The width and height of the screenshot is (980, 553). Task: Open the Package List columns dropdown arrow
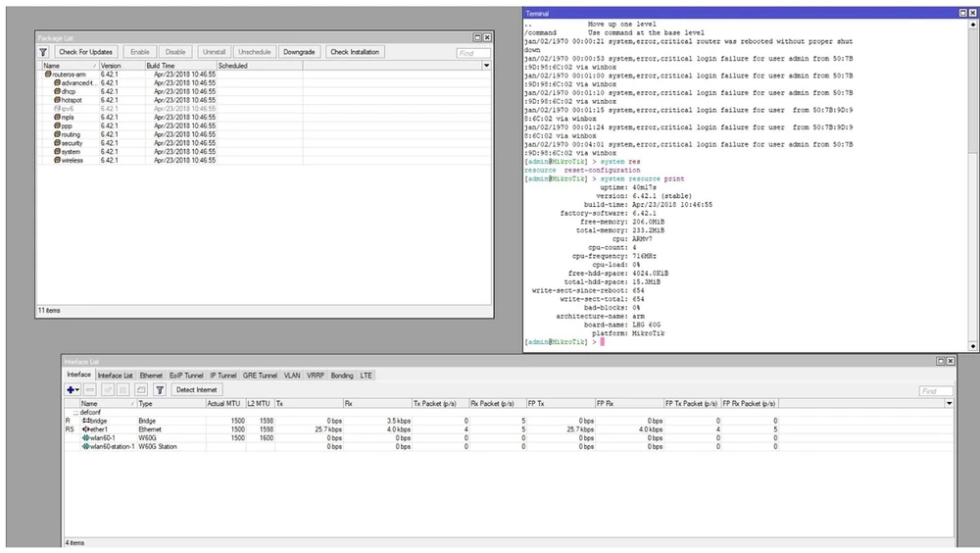coord(486,66)
